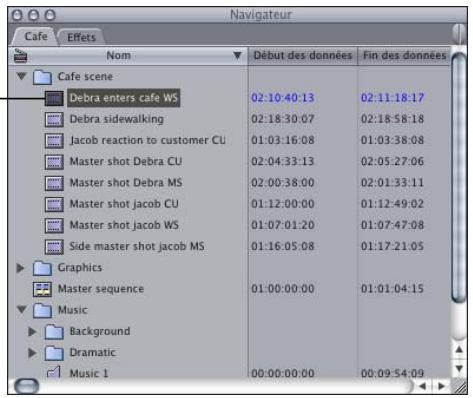Click the Debra sidewalking clip icon
The height and width of the screenshot is (398, 473).
[54, 119]
